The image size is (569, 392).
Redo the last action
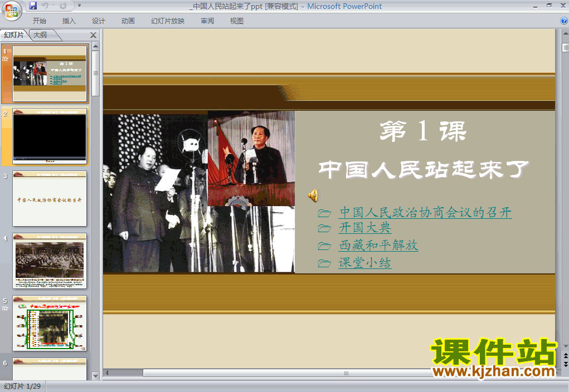point(63,6)
